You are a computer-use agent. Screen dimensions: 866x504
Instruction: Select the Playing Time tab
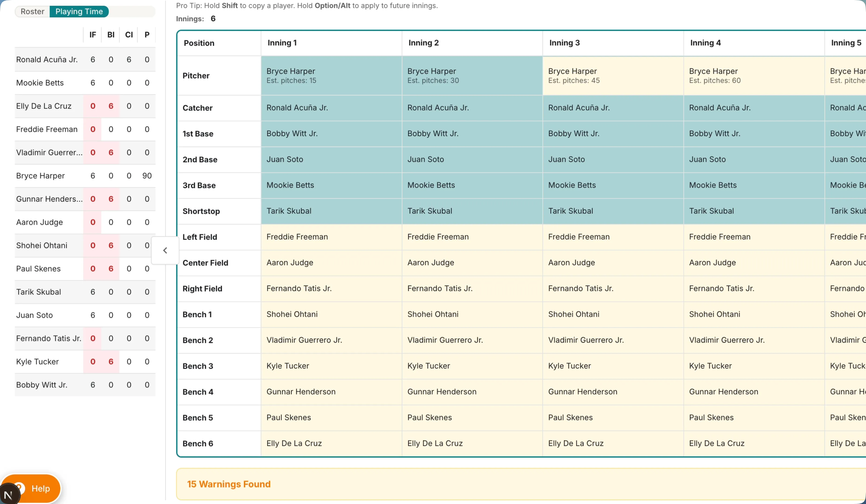[x=79, y=11]
